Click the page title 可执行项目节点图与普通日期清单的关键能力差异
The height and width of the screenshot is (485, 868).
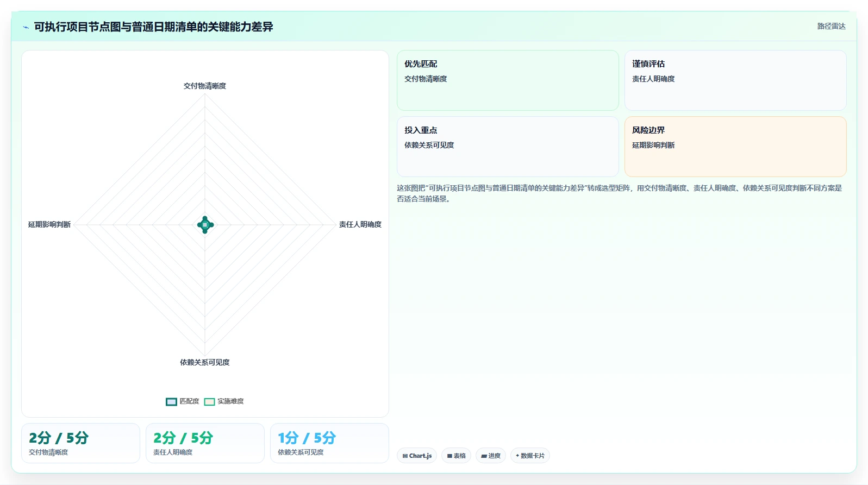coord(153,27)
